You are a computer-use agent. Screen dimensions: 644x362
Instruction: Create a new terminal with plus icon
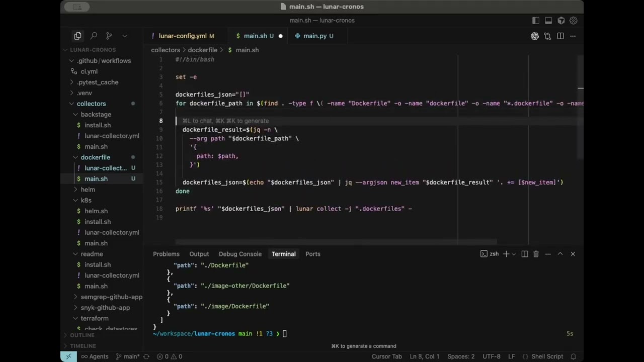pos(506,254)
